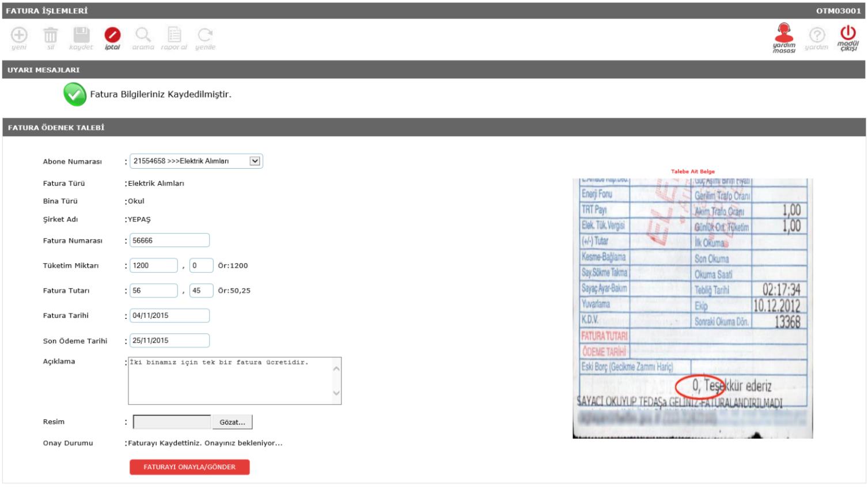868x487 pixels.
Task: Click the 'YEPAŞ' company name value
Action: pyautogui.click(x=139, y=219)
